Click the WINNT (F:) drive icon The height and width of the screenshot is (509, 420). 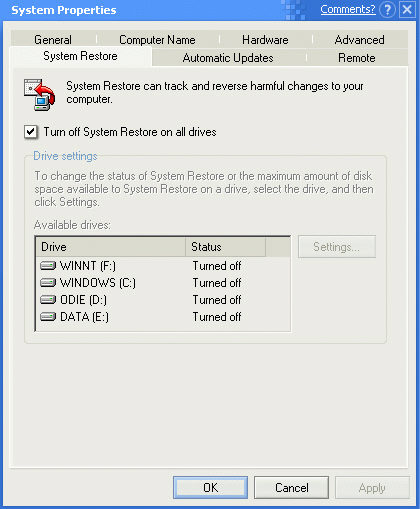pos(48,266)
